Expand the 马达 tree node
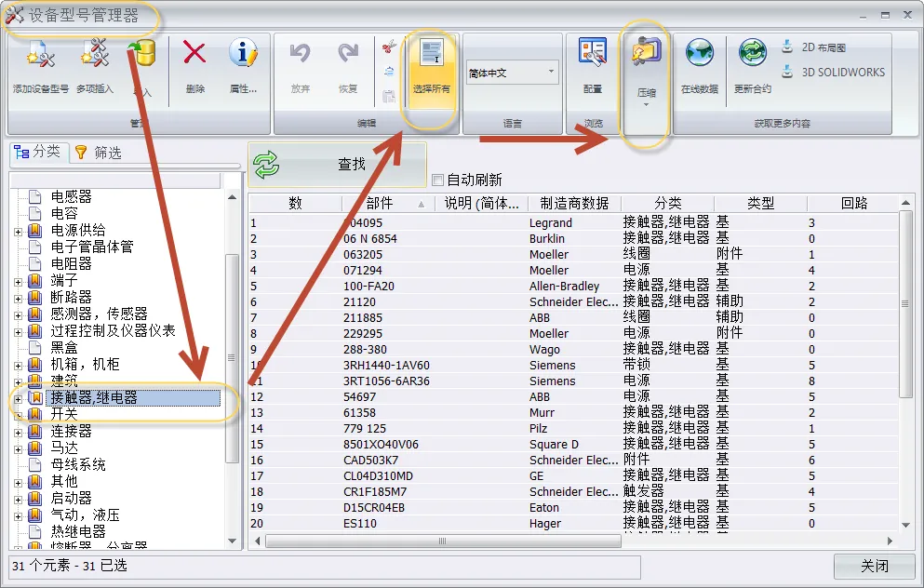Screen dimensions: 924x588 click(x=19, y=449)
